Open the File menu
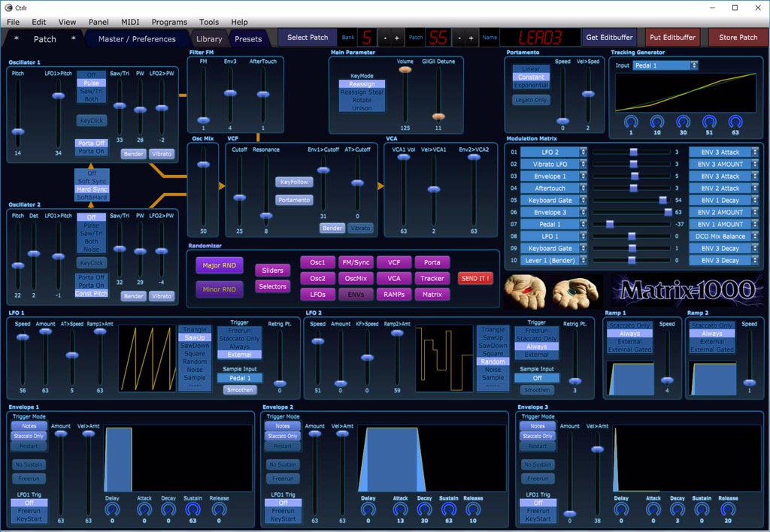Viewport: 770px width, 532px height. coord(14,22)
